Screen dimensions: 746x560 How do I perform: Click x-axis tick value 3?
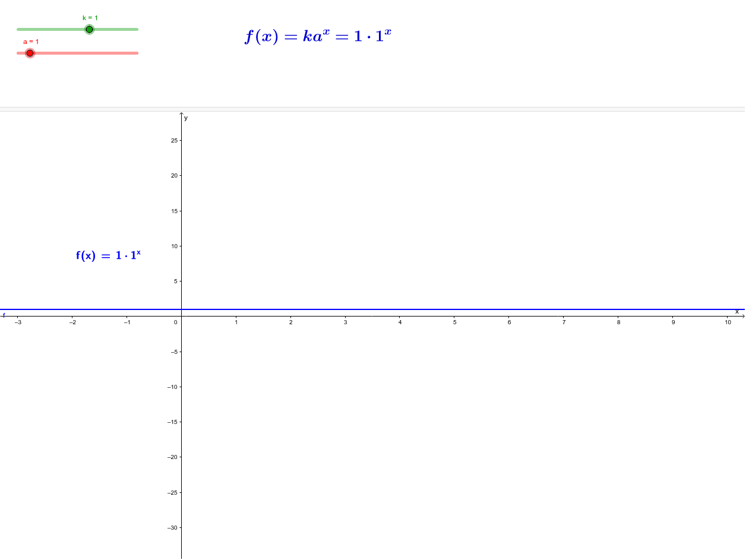[x=346, y=322]
